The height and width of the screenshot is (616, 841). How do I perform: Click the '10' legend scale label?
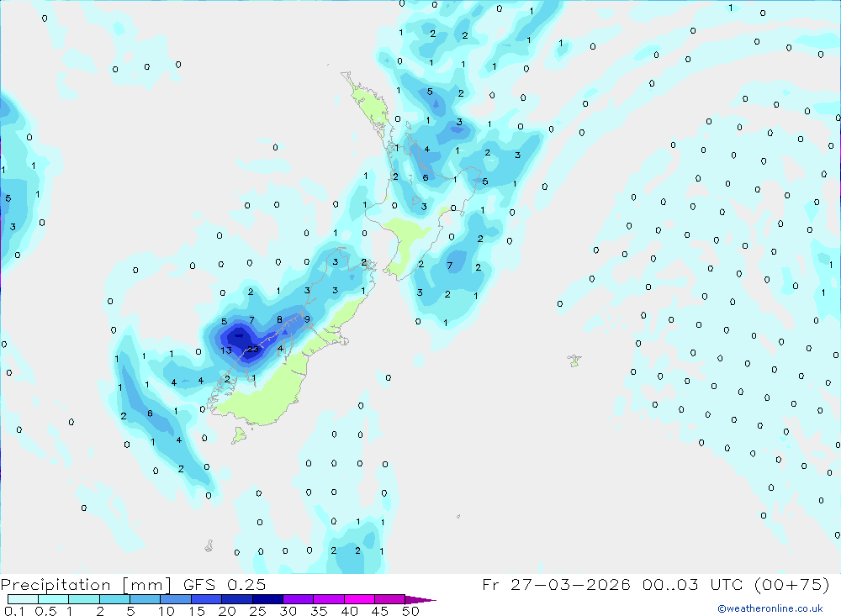[167, 611]
